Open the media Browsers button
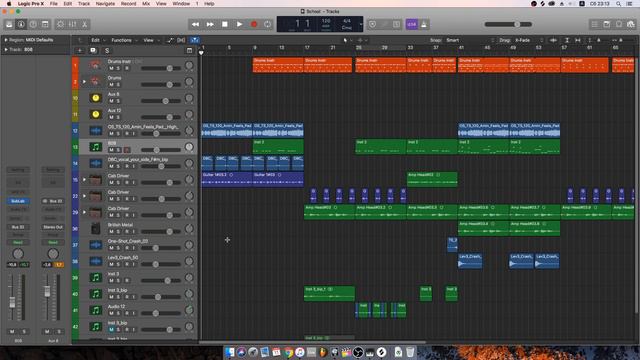Screen dimensions: 640x360 (x=631, y=24)
